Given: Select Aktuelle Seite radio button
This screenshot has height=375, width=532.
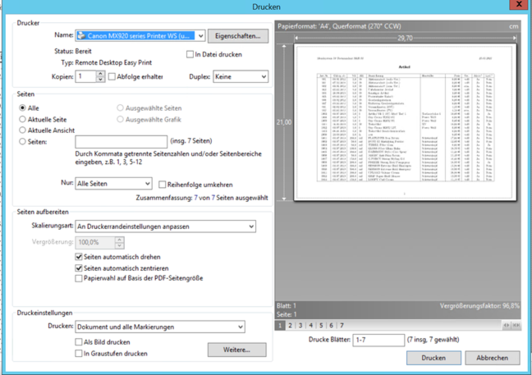Looking at the screenshot, I should [22, 119].
